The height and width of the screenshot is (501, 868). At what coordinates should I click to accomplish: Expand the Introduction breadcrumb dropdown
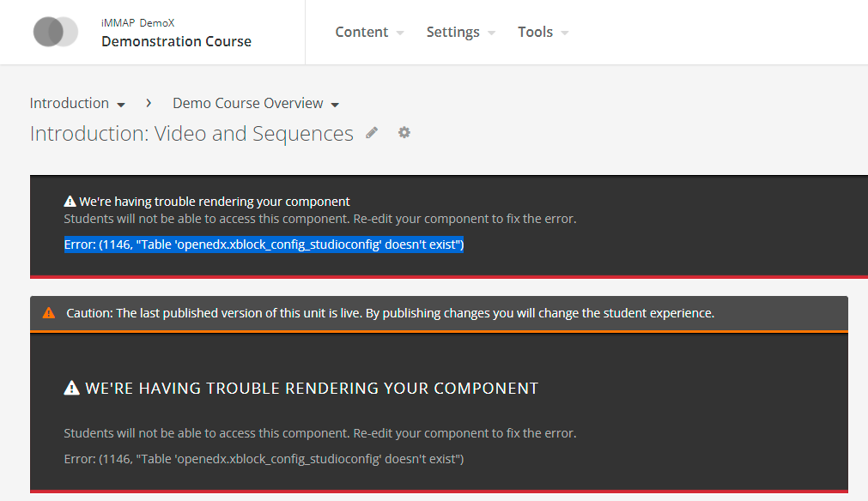[x=121, y=105]
